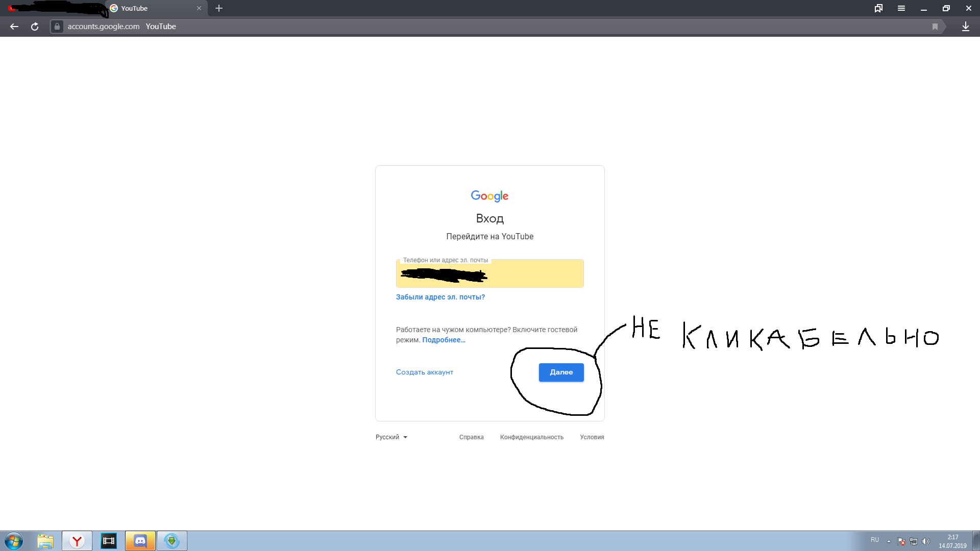Click the bookmark star icon
Image resolution: width=980 pixels, height=551 pixels.
point(934,26)
